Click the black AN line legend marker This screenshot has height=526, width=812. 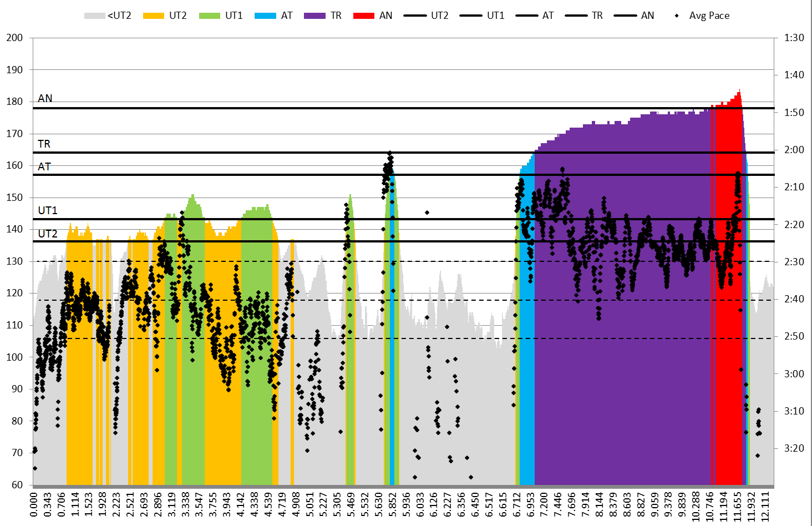click(625, 16)
